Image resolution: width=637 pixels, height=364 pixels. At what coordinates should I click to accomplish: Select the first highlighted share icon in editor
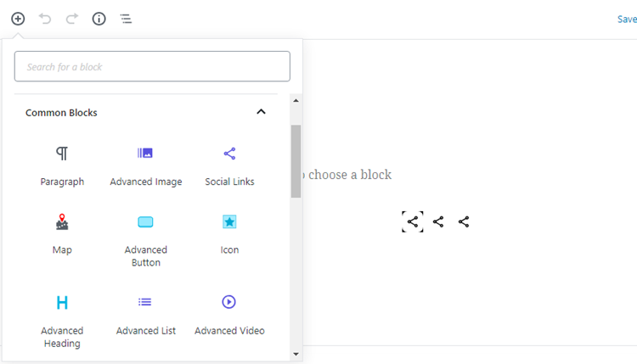412,221
